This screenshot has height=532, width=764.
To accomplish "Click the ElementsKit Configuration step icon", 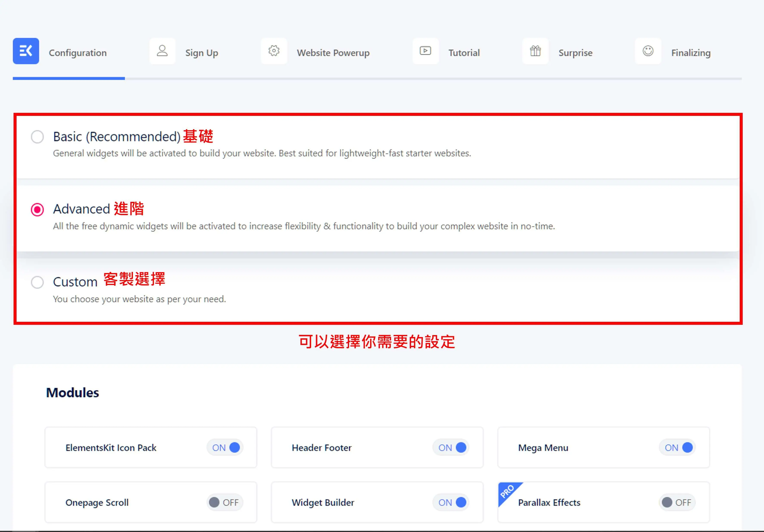I will [26, 51].
